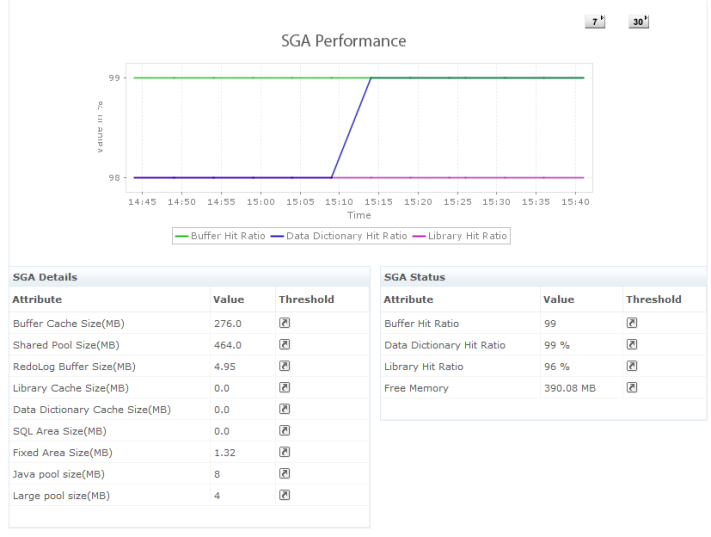Screen dimensions: 711x537
Task: Configure threshold for Large pool size
Action: (x=284, y=495)
